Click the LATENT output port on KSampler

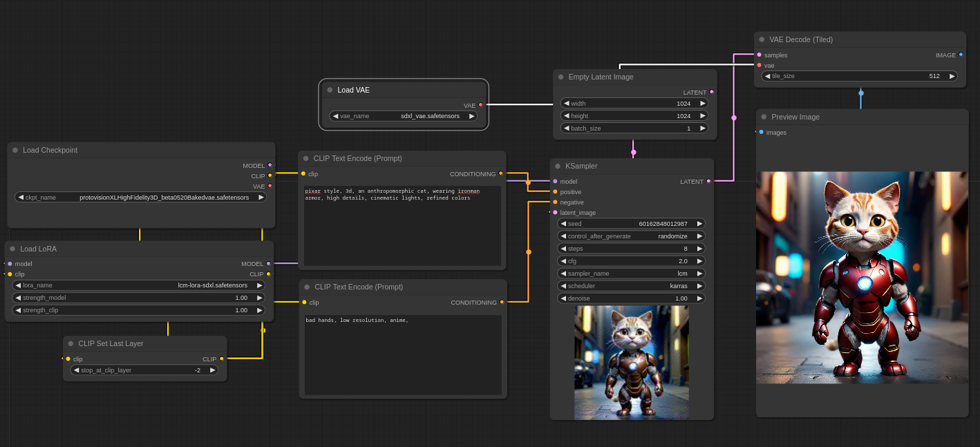[709, 182]
